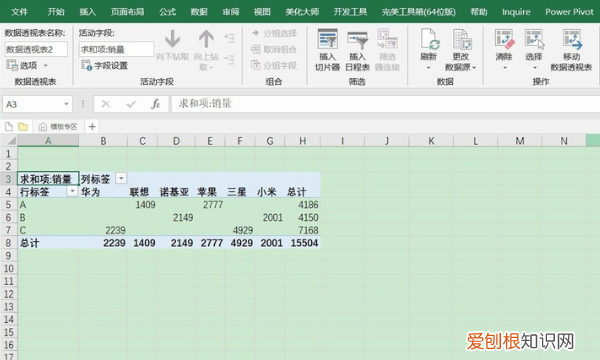
Task: Expand the 清除 dropdown arrow
Action: pyautogui.click(x=504, y=68)
